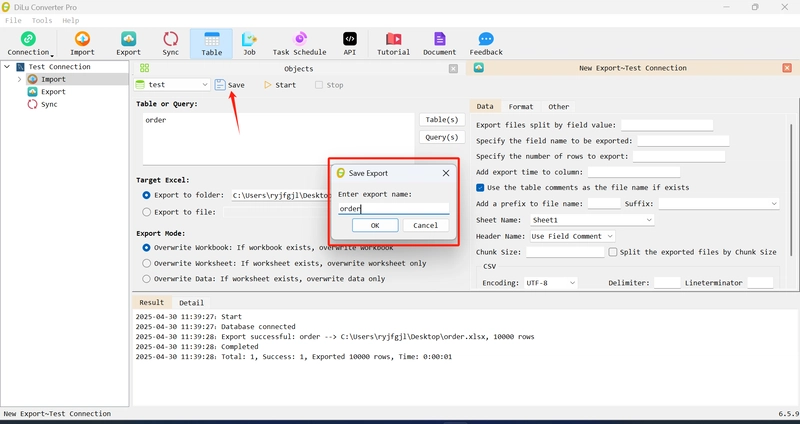Select Overwrite Workbook export mode
The width and height of the screenshot is (800, 424).
(146, 247)
